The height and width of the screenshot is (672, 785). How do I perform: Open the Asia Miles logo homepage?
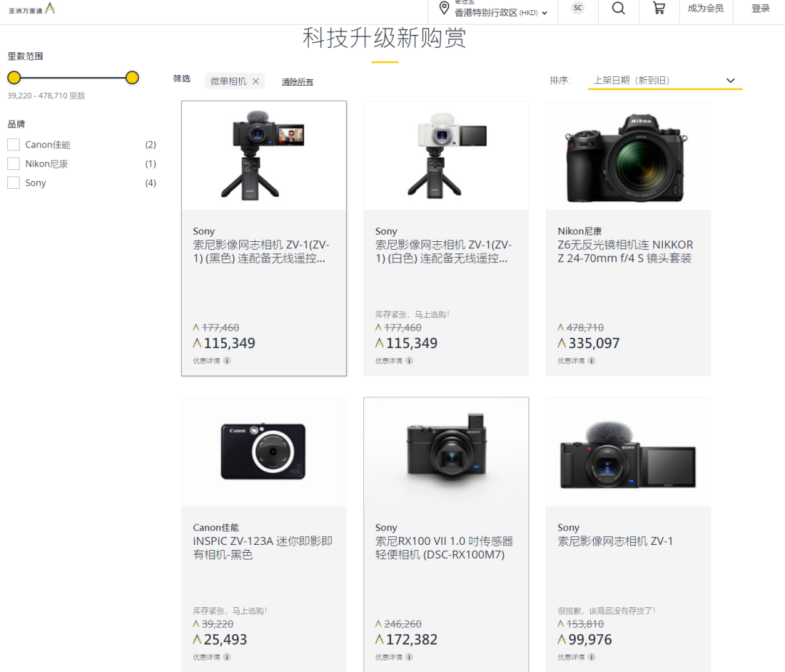31,9
